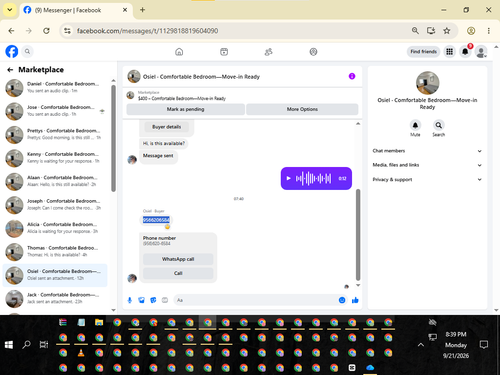
Task: Open Kenny's Comfortable Bedroom conversation
Action: [x=55, y=158]
